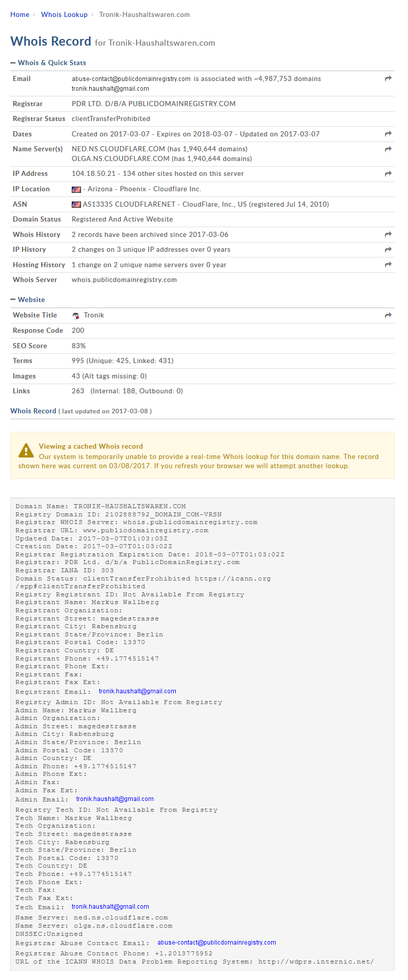The width and height of the screenshot is (408, 980).
Task: Click US flag icon in IP Location row
Action: [76, 189]
